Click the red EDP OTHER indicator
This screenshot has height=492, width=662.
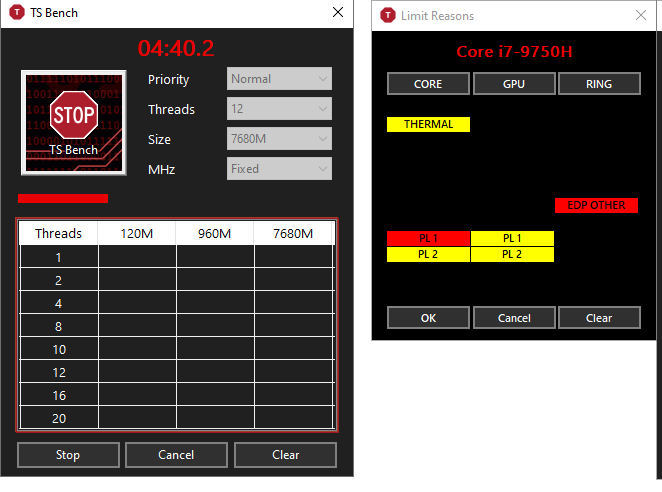point(596,205)
